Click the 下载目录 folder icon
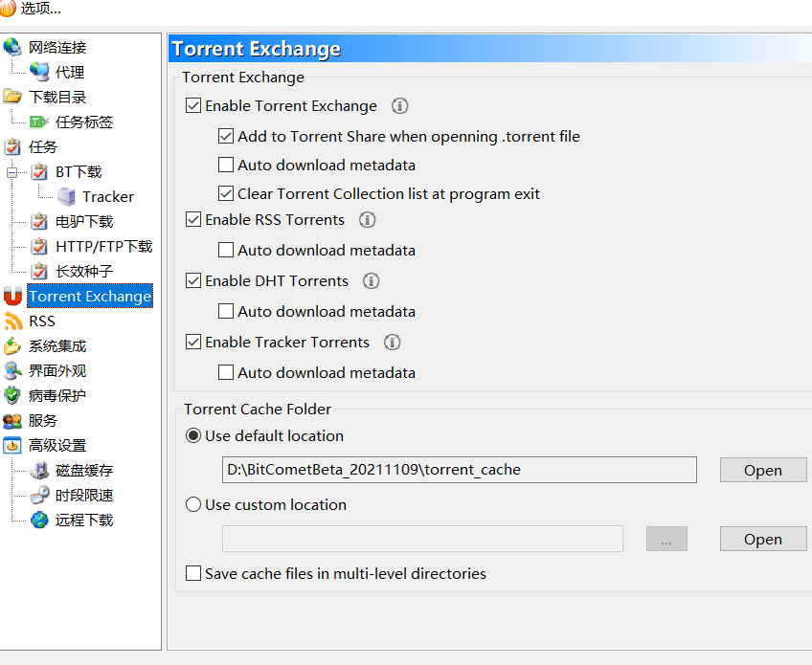This screenshot has height=665, width=812. click(12, 97)
